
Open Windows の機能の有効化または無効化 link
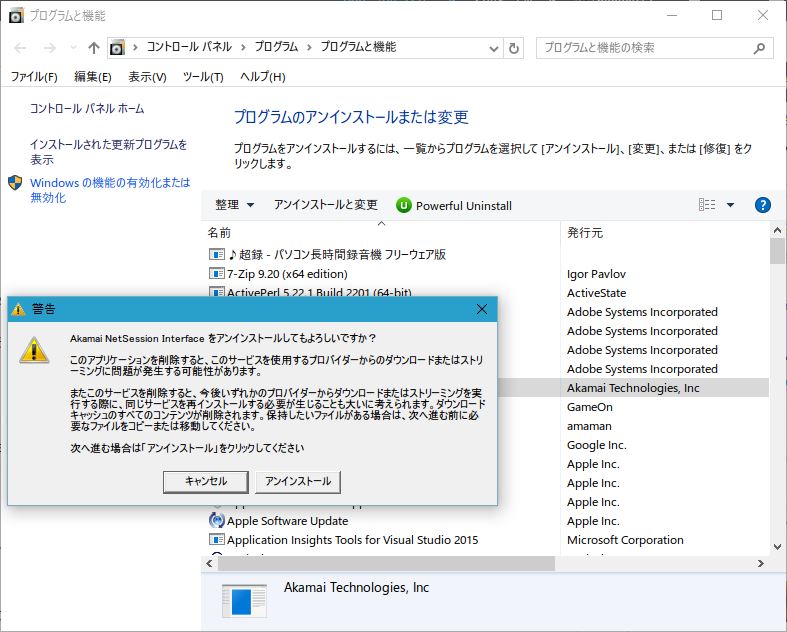tap(110, 190)
